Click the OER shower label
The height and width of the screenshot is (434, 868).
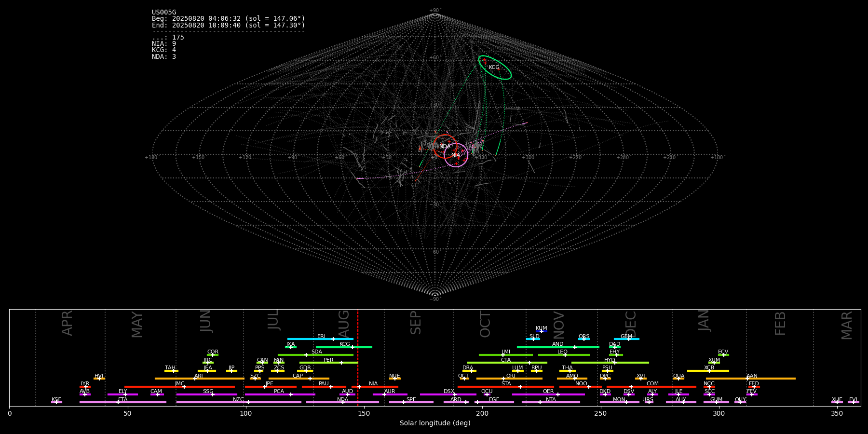pos(548,392)
